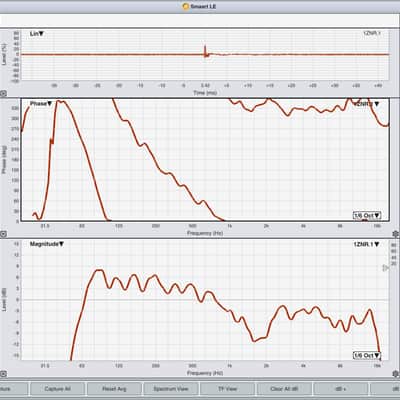400x400 pixels.
Task: Switch to Spectrum View
Action: coord(171,389)
